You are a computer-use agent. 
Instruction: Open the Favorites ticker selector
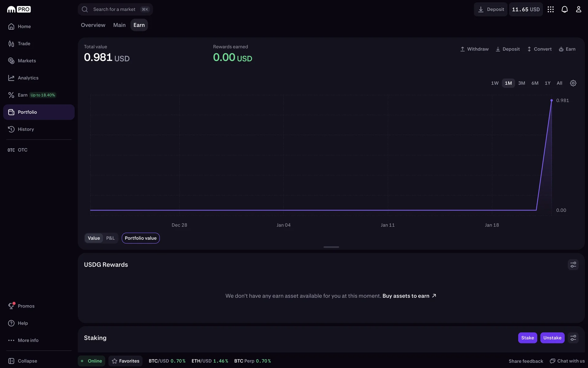click(x=126, y=361)
